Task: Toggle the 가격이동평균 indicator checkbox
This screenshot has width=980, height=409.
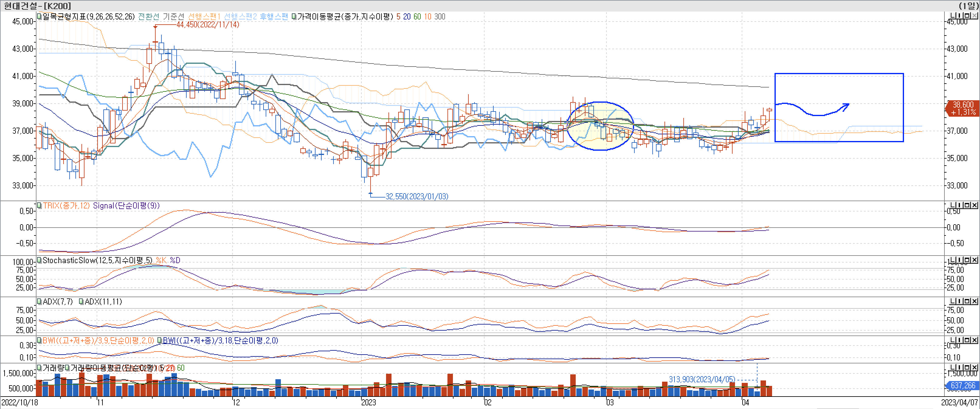Action: (294, 16)
